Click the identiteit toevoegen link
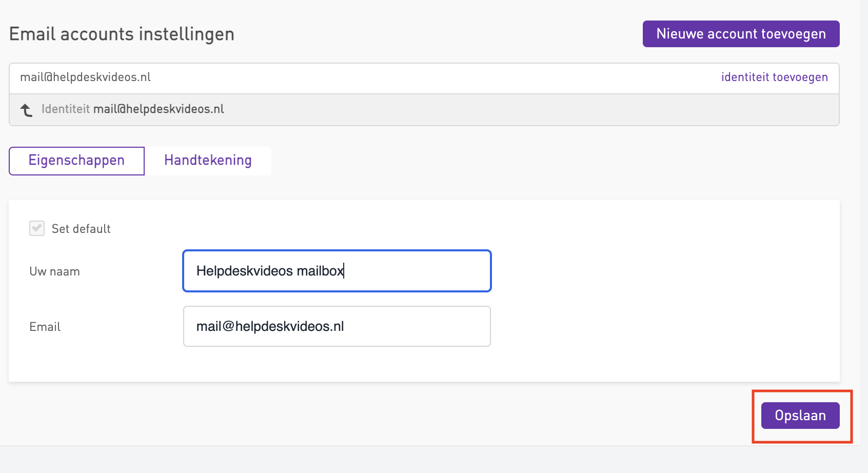The height and width of the screenshot is (473, 868). [774, 77]
